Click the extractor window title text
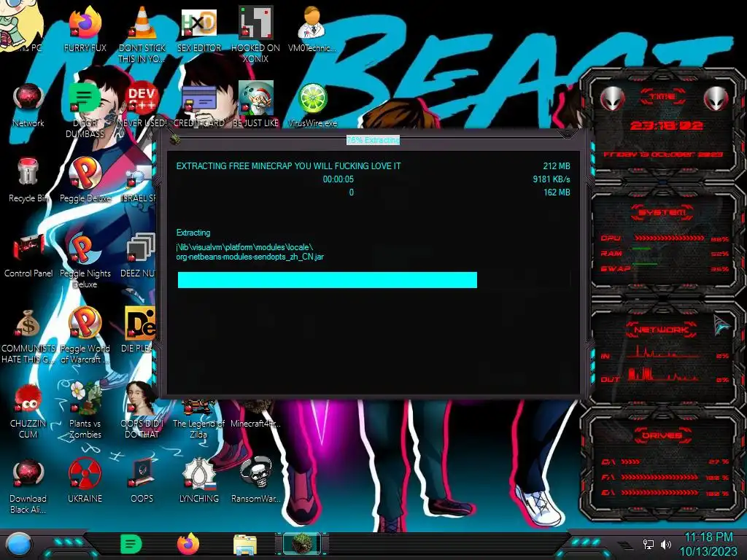Screen dimensions: 747x560 click(x=373, y=140)
